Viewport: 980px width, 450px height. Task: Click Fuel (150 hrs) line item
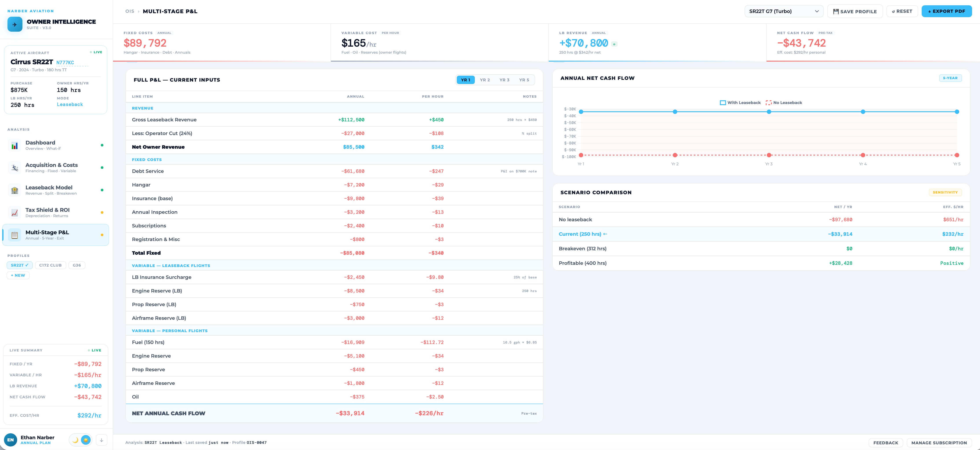pyautogui.click(x=334, y=342)
